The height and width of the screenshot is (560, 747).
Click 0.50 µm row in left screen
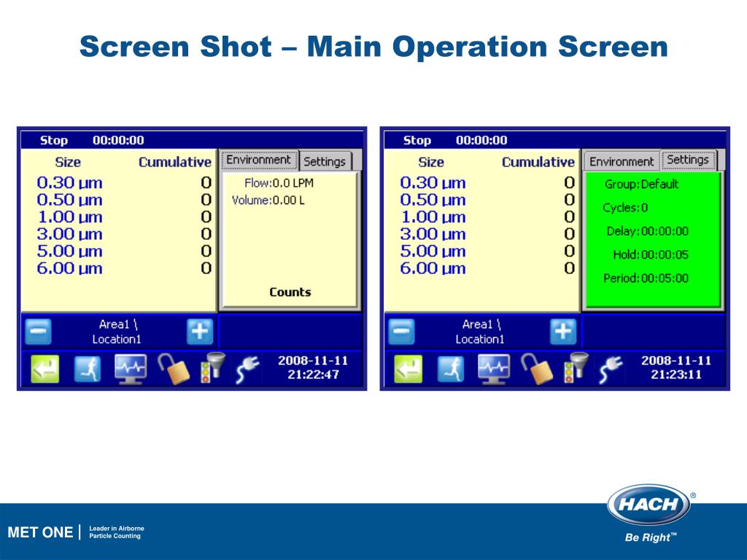(x=123, y=200)
